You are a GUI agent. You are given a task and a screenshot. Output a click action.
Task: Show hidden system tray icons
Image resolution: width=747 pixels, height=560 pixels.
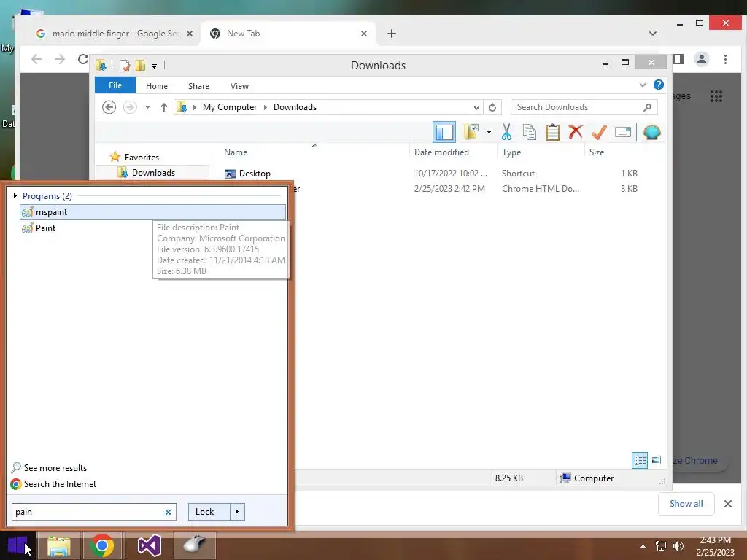643,546
